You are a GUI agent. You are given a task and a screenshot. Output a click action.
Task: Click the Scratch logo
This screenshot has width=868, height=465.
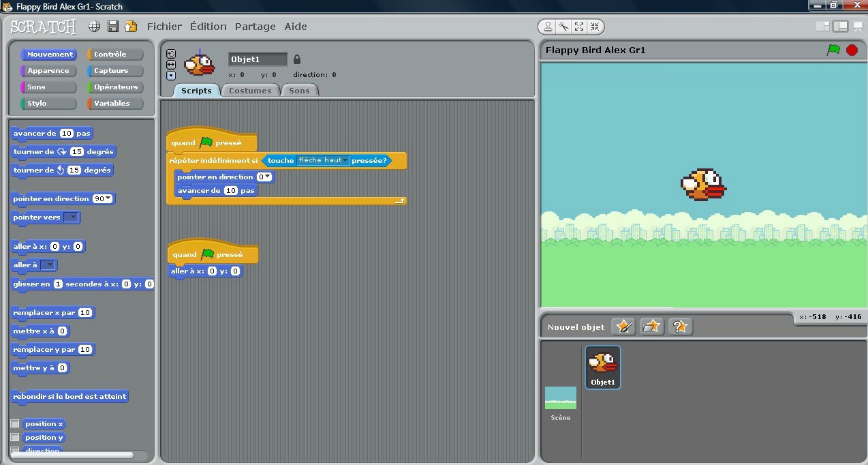[43, 27]
